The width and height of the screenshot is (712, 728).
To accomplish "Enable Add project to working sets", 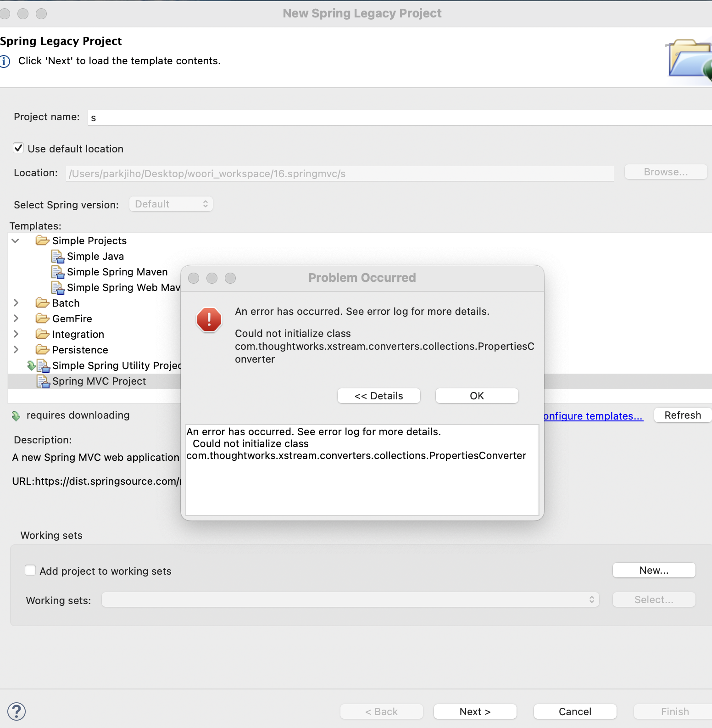I will (x=30, y=570).
